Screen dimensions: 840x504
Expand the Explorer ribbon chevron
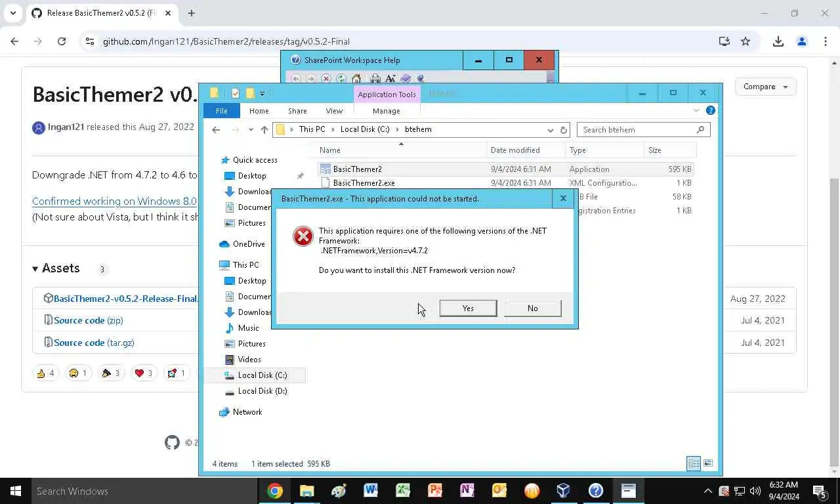pos(696,110)
